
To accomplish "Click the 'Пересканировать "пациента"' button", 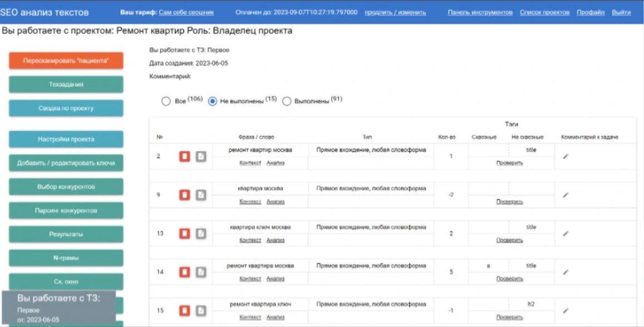I will [x=66, y=61].
